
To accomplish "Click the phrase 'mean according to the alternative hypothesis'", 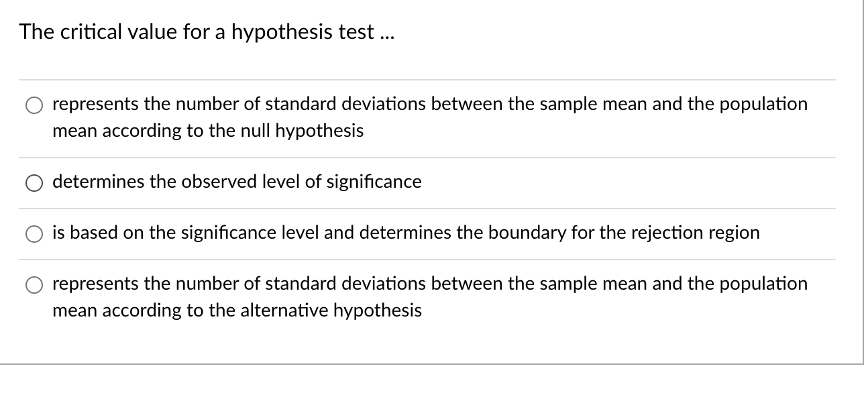I will point(237,310).
